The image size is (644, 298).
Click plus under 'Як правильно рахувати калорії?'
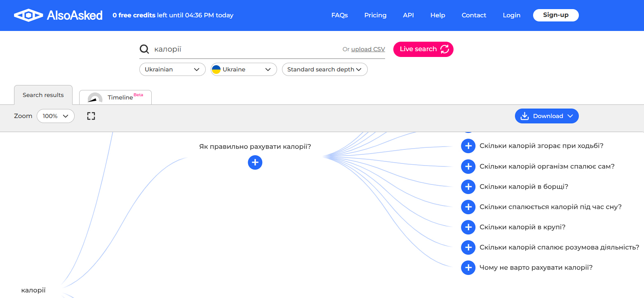(x=255, y=162)
